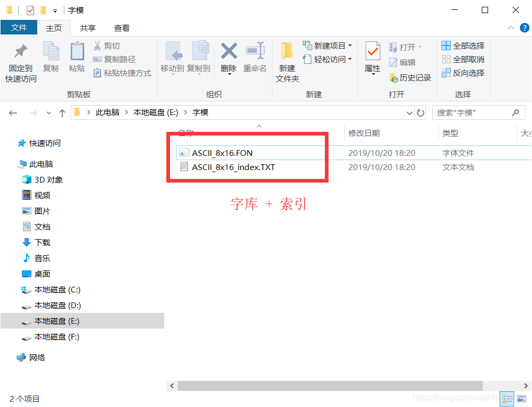532x407 pixels.
Task: Click 本地磁盘 (E:) in the address bar
Action: click(155, 112)
